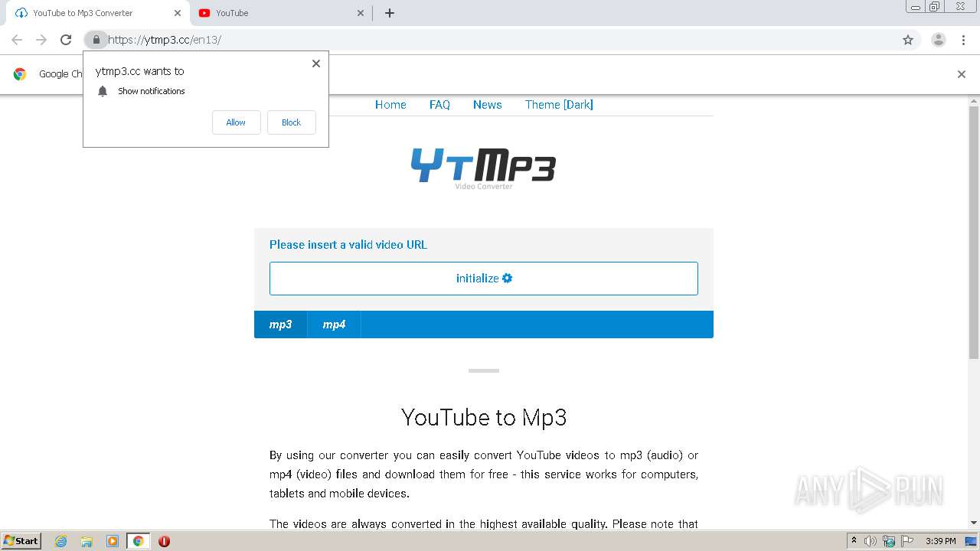Open Chrome's three-dot menu

click(x=963, y=40)
